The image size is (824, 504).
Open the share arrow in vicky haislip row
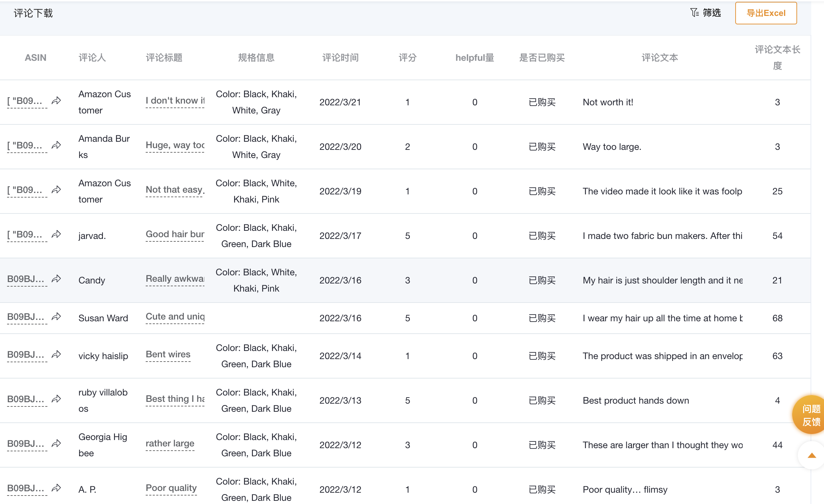pos(56,355)
